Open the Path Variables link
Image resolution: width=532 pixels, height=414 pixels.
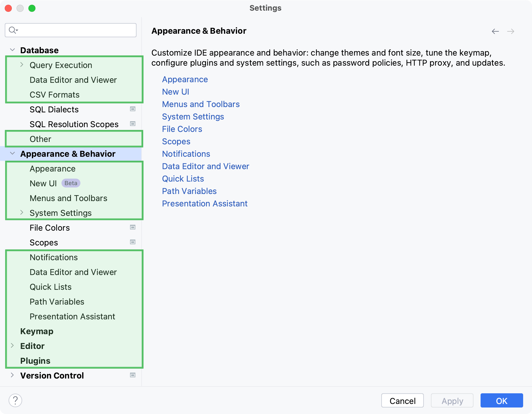pos(189,191)
